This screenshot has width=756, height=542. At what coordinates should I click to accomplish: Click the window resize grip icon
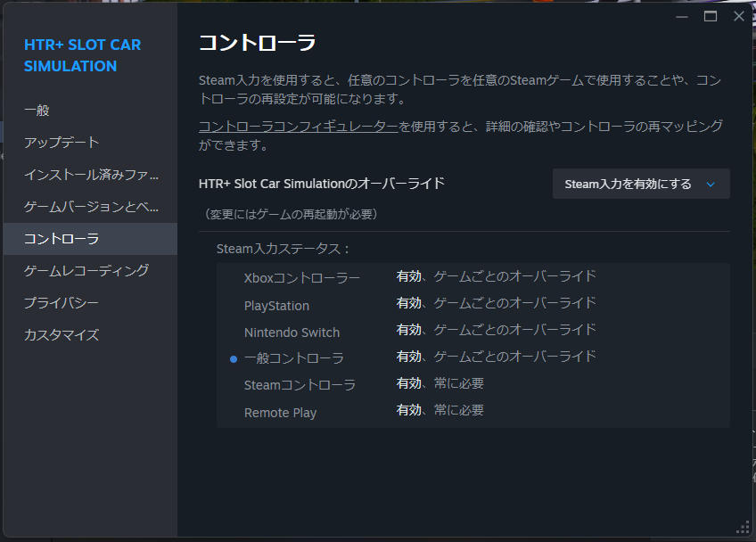point(743,528)
